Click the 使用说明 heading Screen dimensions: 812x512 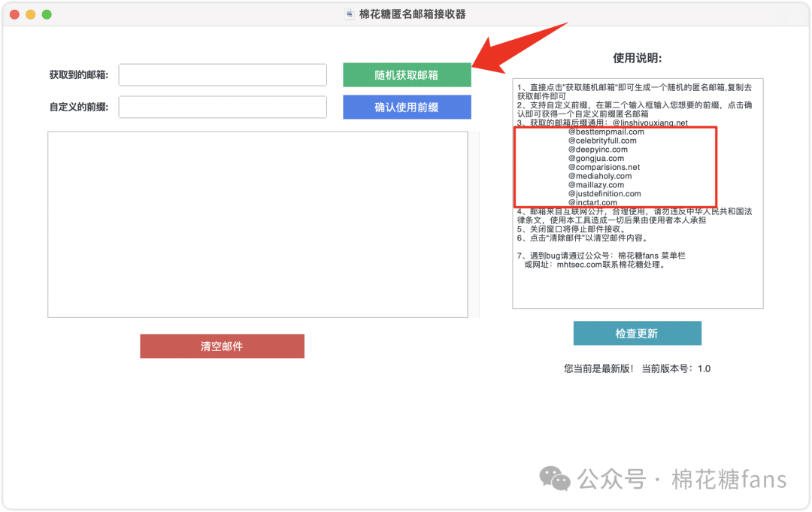(x=636, y=57)
